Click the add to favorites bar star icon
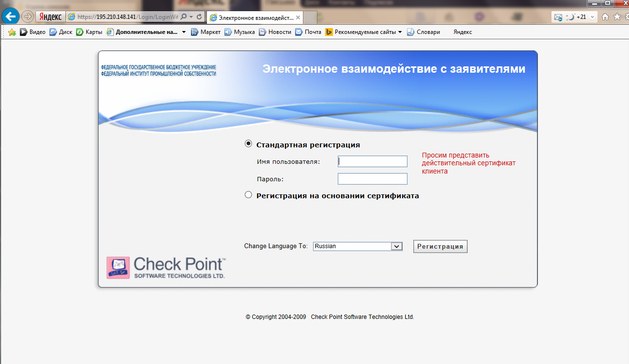The height and width of the screenshot is (364, 629). tap(12, 32)
